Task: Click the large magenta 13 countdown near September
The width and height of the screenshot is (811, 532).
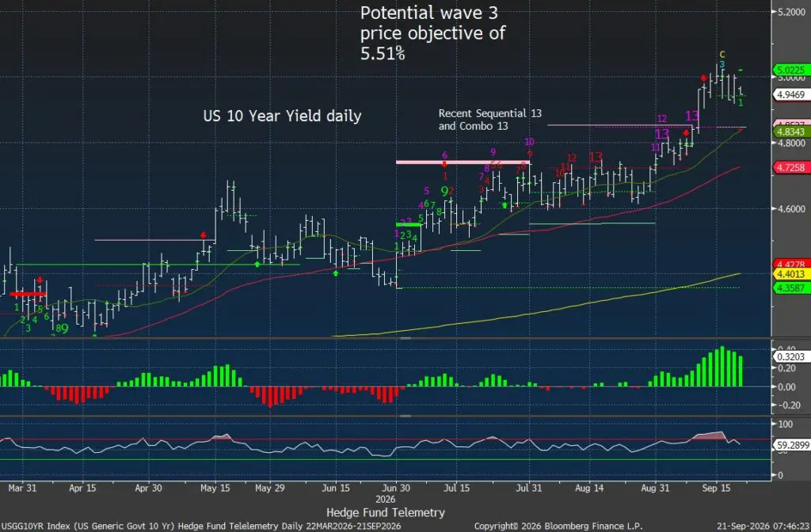Action: click(x=692, y=116)
